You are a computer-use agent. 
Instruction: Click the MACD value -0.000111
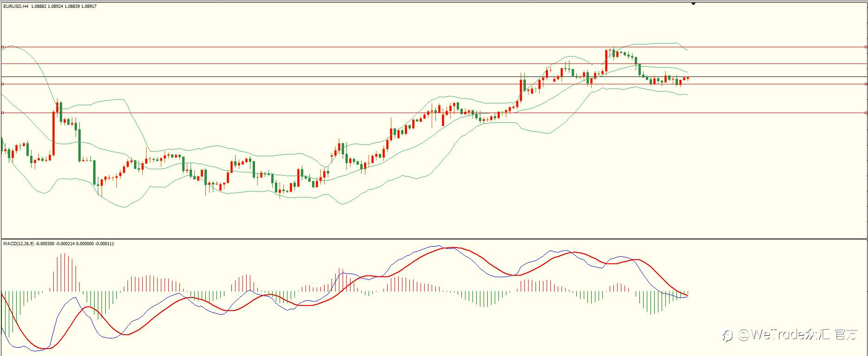coord(104,244)
